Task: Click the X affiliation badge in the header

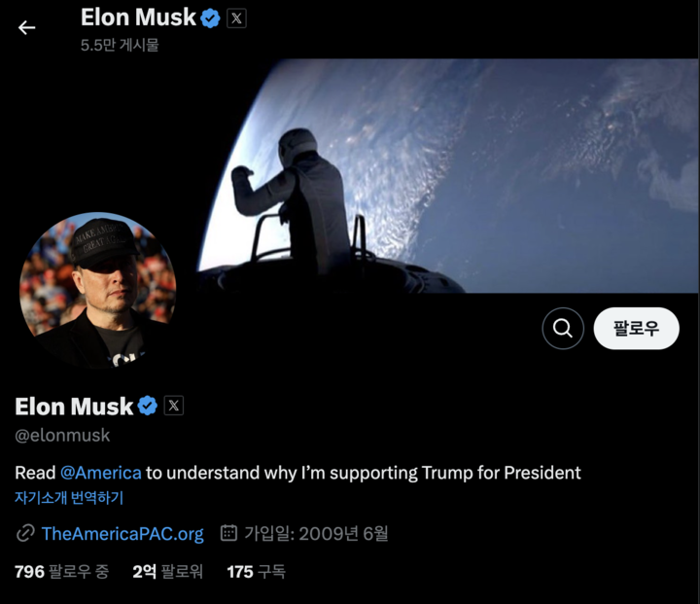Action: [x=236, y=18]
